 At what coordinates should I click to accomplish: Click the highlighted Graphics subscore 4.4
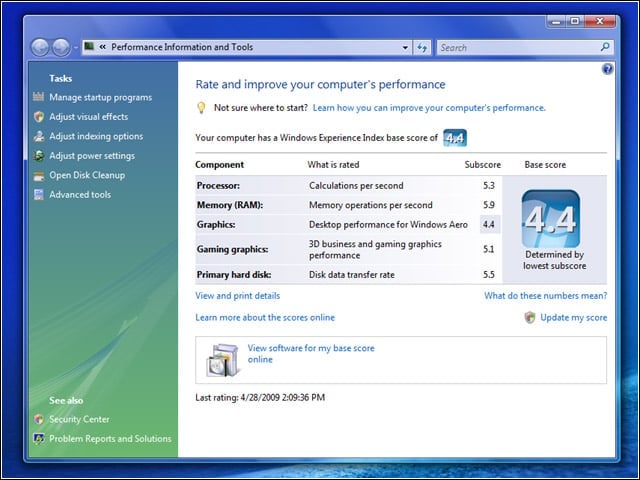click(x=489, y=224)
